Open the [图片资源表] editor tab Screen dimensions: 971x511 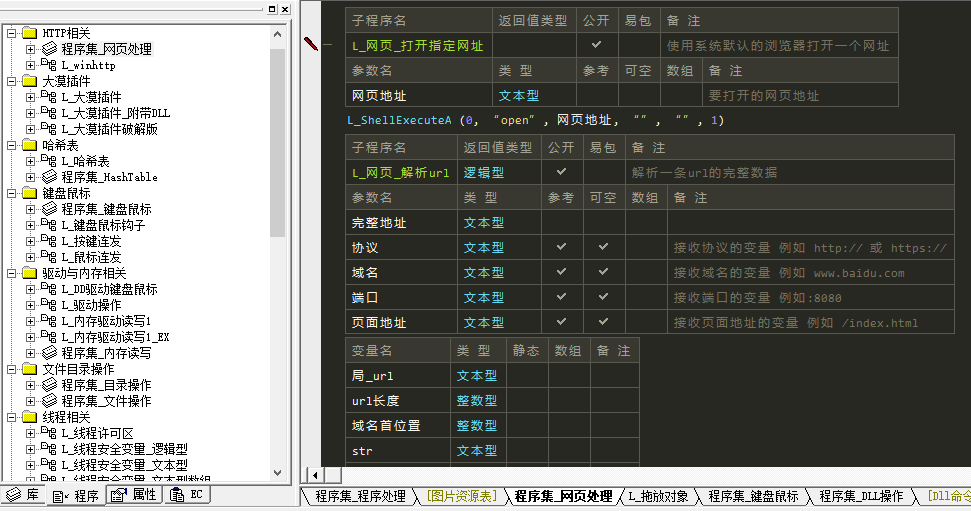coord(462,496)
